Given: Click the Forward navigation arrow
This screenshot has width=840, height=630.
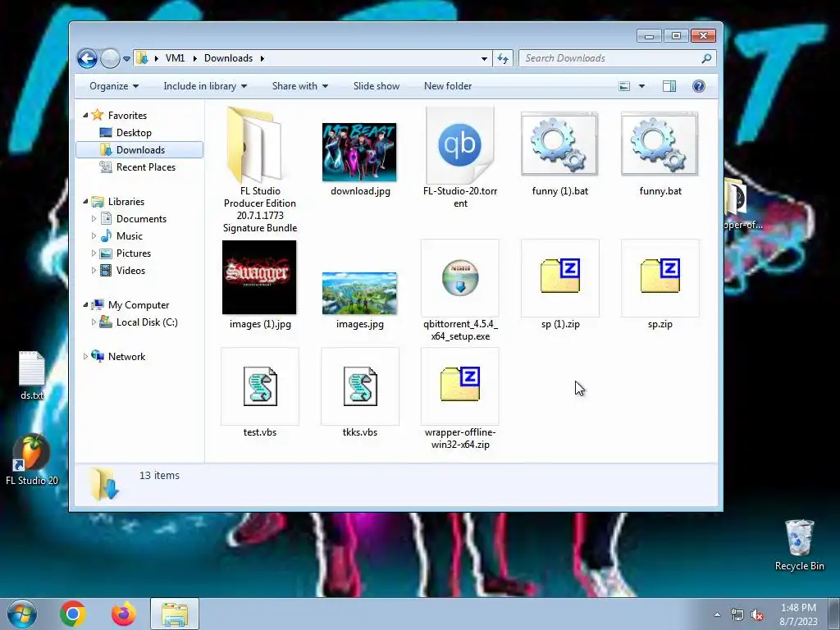Looking at the screenshot, I should point(110,58).
